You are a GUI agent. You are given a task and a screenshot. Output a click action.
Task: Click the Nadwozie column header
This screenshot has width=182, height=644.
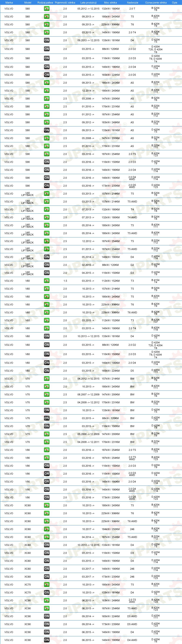133,3
